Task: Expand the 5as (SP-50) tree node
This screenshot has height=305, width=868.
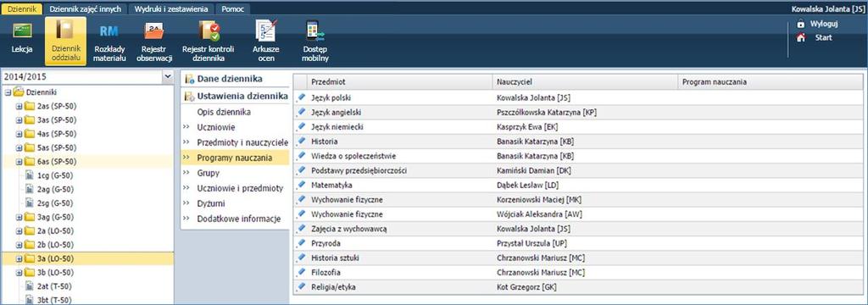Action: [x=19, y=147]
